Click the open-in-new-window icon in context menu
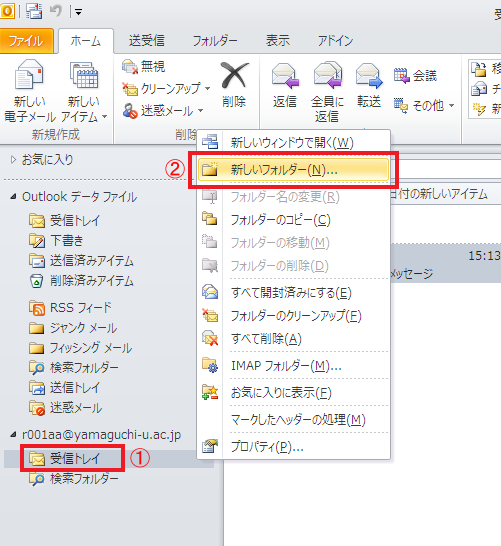This screenshot has height=546, width=501. click(x=210, y=141)
